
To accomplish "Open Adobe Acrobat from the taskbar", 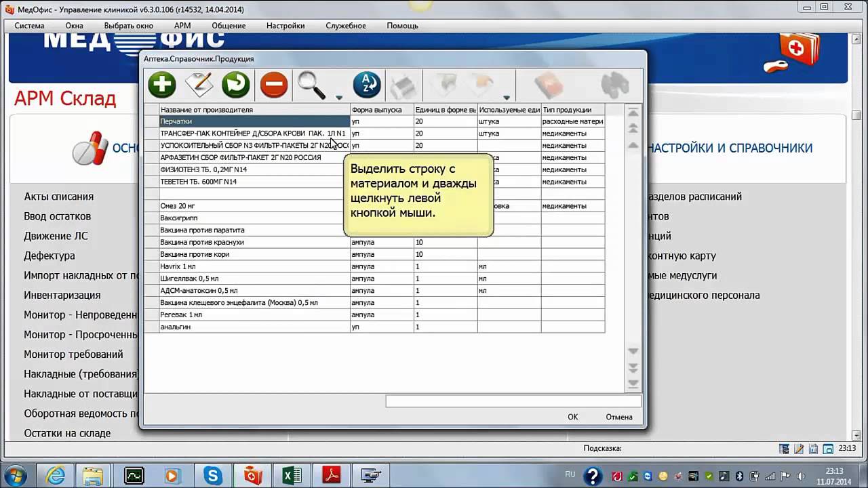I will point(332,476).
